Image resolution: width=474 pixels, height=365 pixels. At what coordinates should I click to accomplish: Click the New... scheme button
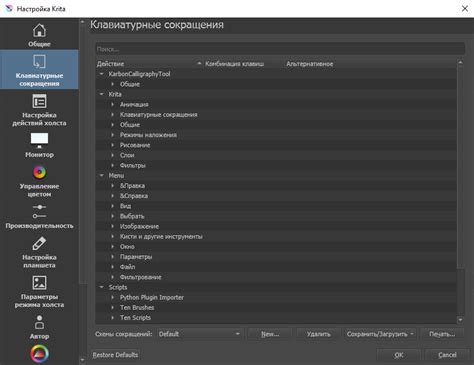pos(270,334)
